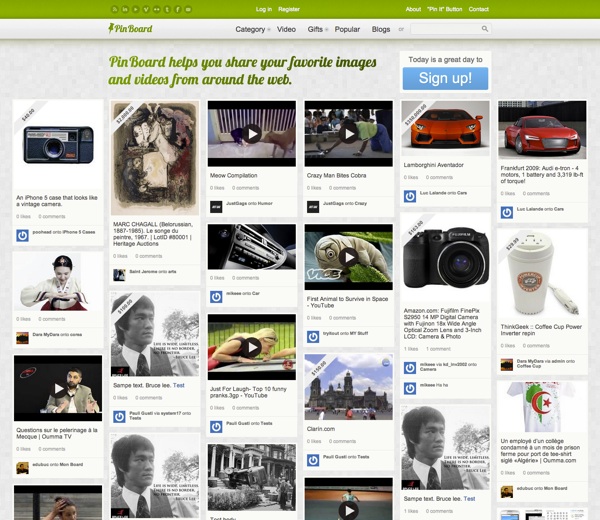Image resolution: width=600 pixels, height=520 pixels.
Task: Click edubuc's avatar on Oumma TV video pin
Action: [22, 468]
